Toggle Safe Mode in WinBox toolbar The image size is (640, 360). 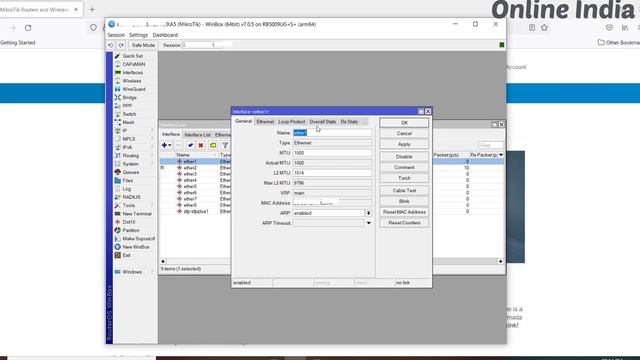coord(143,45)
